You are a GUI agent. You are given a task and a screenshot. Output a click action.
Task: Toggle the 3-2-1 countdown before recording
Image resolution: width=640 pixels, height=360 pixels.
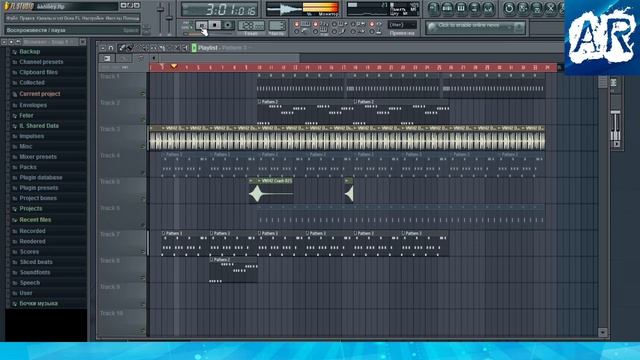pyautogui.click(x=315, y=24)
